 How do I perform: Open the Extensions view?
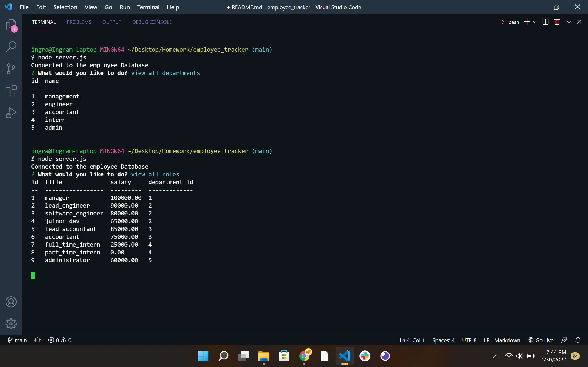pyautogui.click(x=11, y=91)
